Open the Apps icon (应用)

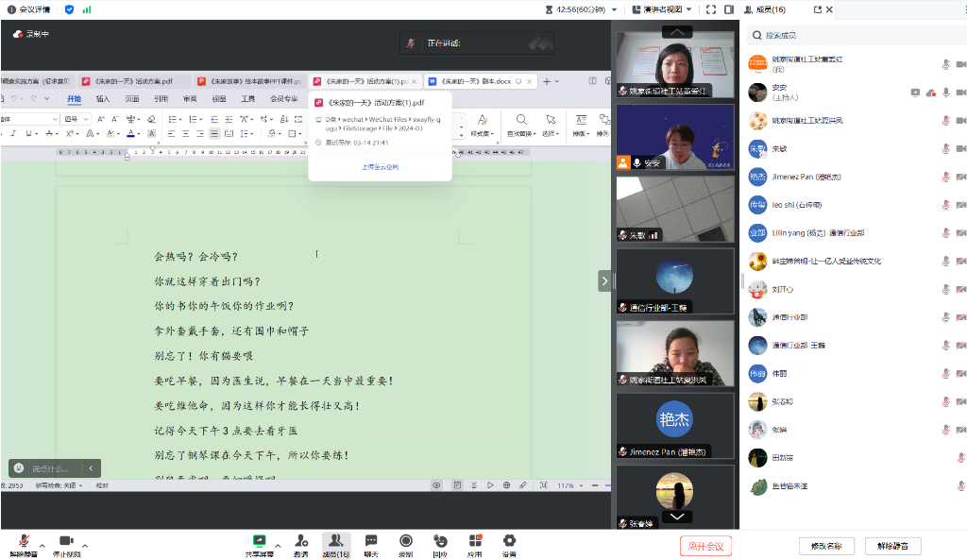click(475, 544)
